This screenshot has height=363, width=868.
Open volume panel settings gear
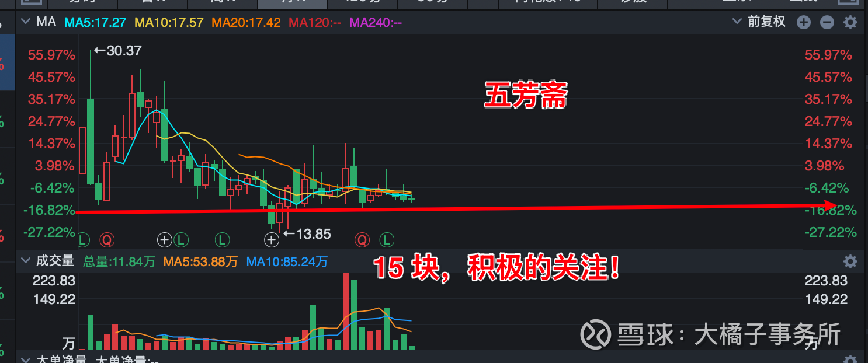click(850, 261)
